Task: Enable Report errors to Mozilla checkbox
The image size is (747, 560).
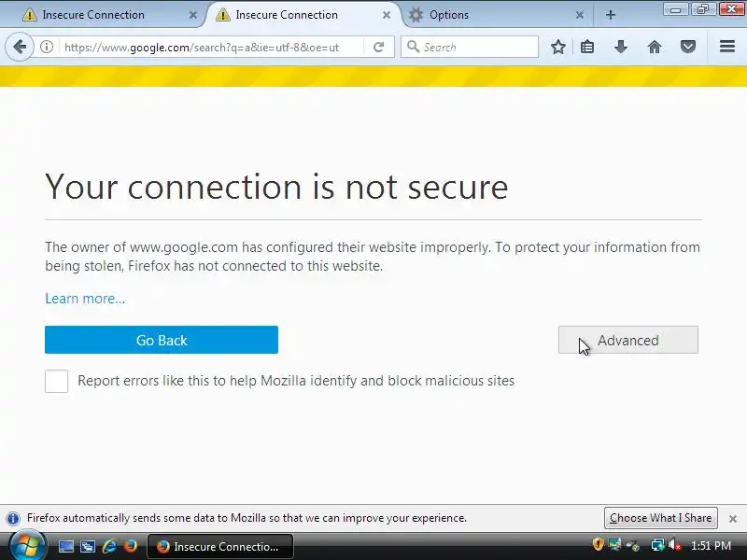Action: [x=56, y=381]
